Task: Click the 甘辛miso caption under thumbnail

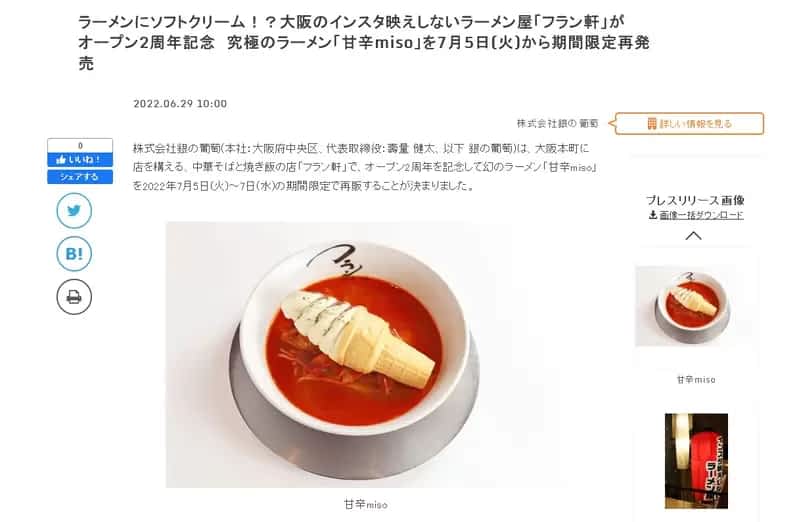Action: point(696,380)
